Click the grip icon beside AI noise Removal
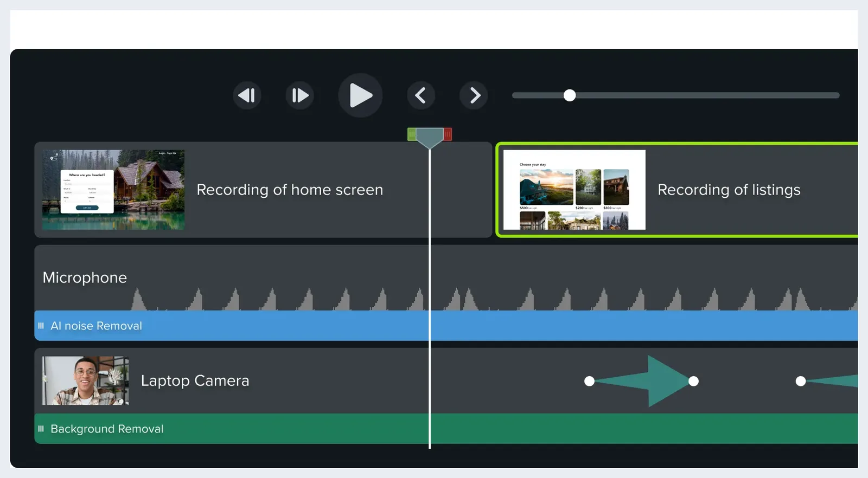The width and height of the screenshot is (868, 478). (x=41, y=326)
